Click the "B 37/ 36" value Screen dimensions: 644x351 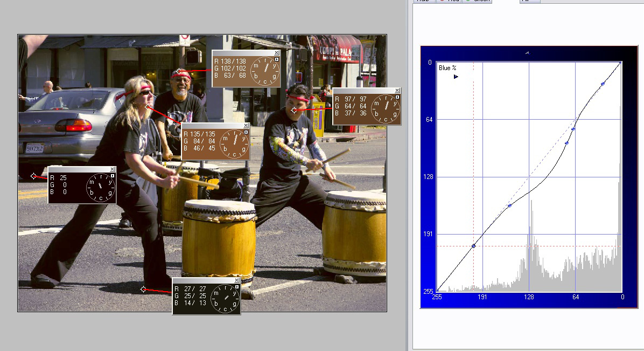(351, 113)
